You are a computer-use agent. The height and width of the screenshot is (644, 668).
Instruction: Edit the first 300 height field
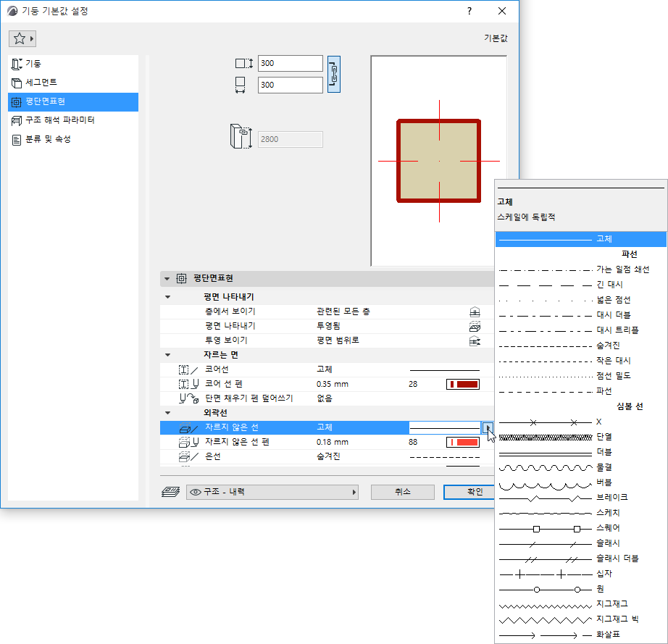[290, 64]
